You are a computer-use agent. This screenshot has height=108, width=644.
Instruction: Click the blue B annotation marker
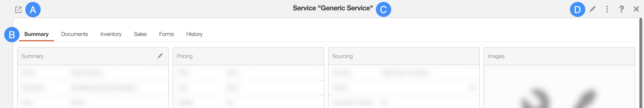pos(12,35)
